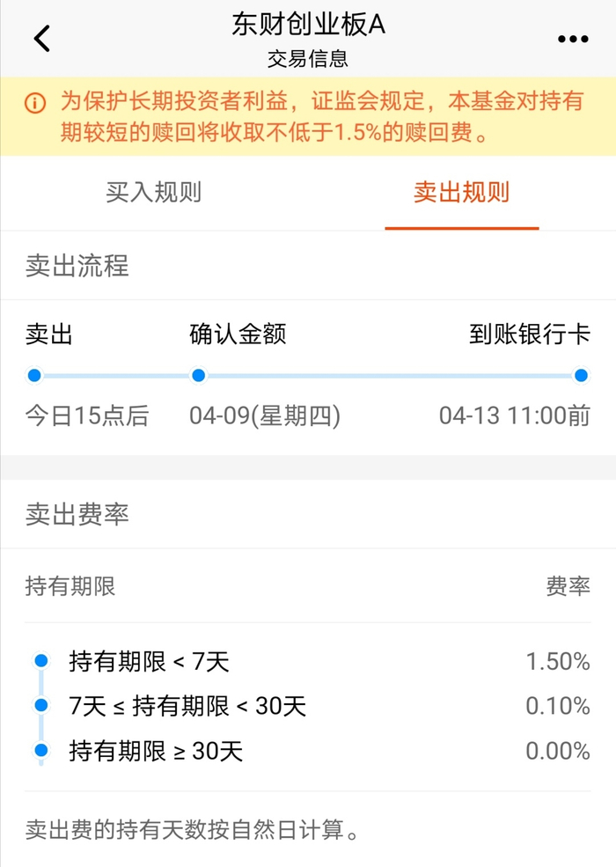Screen dimensions: 616x867
Task: Tap the dot beside 7天 ≤ 持有期限 < 30天
Action: [x=40, y=705]
